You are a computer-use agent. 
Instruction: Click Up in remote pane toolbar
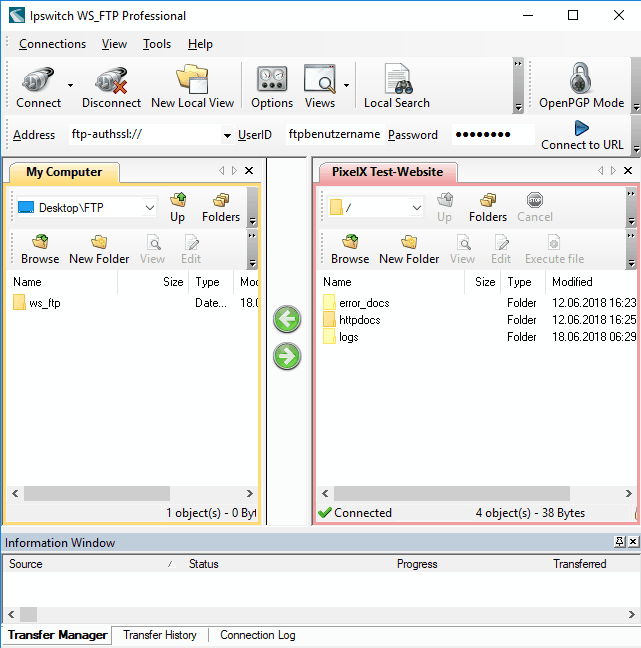[x=445, y=208]
